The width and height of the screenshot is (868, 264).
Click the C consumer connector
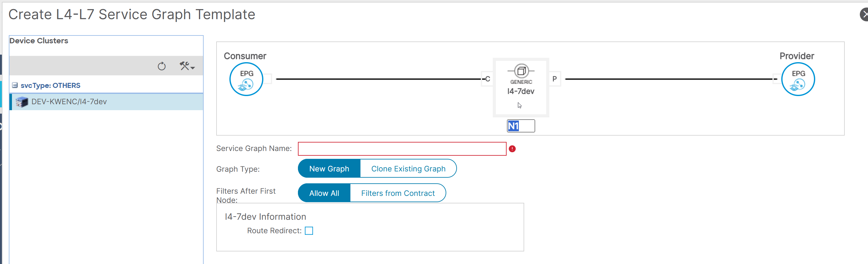(x=487, y=79)
